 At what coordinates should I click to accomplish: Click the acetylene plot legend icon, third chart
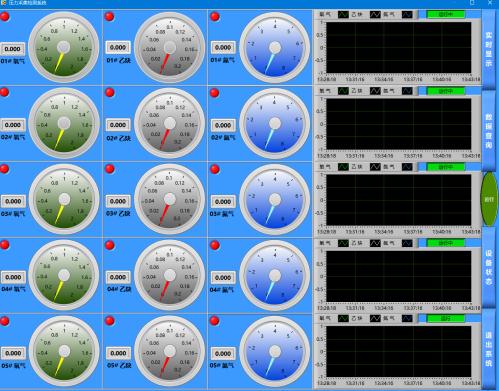click(375, 167)
